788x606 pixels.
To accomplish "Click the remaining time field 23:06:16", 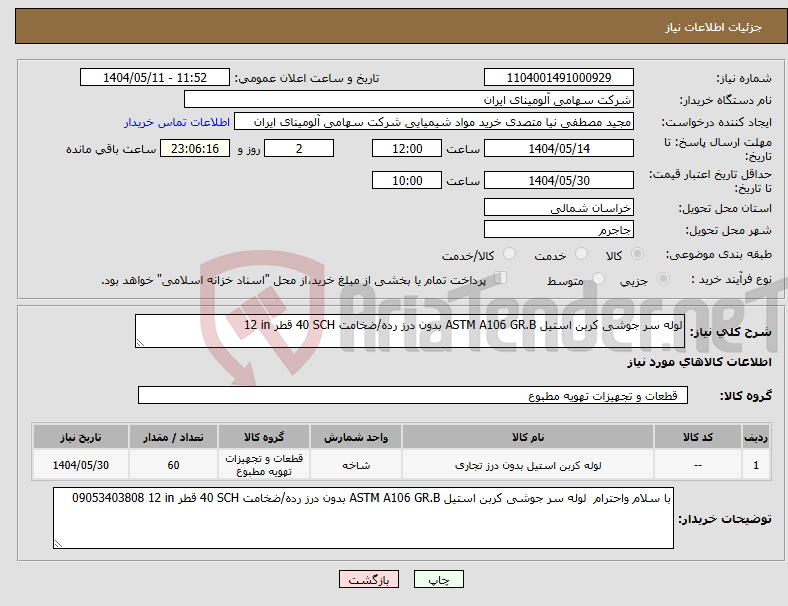I will [x=195, y=149].
